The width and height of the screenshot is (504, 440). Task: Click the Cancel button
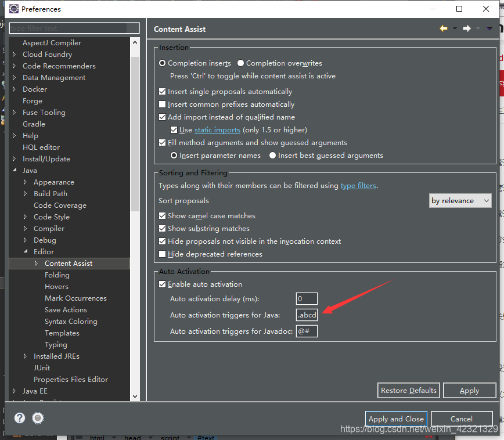click(x=462, y=419)
